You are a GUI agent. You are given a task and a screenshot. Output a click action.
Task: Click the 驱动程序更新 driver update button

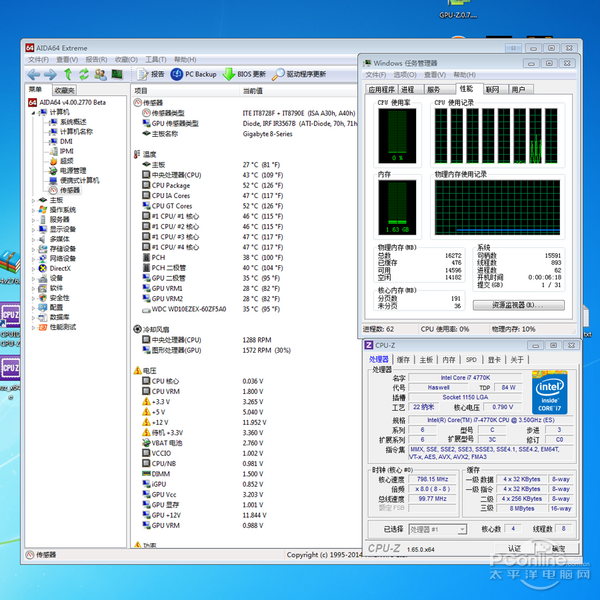(x=300, y=74)
